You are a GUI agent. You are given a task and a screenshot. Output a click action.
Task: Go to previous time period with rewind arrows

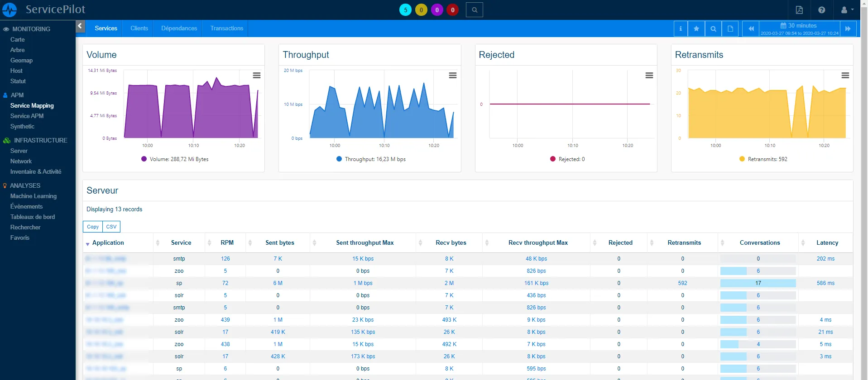point(751,28)
